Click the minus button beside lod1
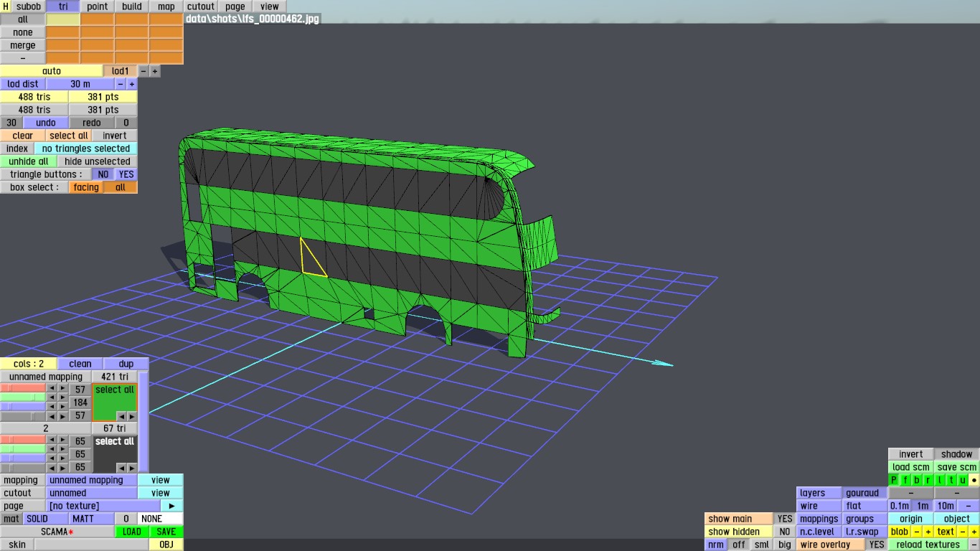Screen dimensions: 980x551 point(143,71)
